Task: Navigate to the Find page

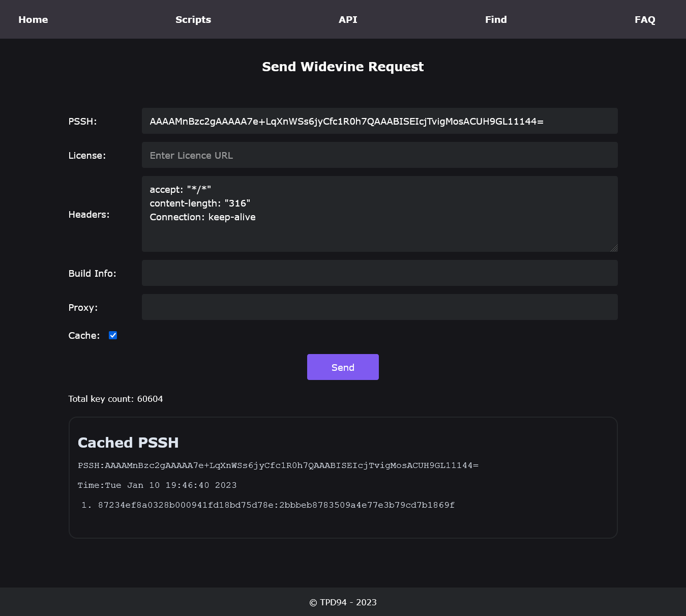Action: pyautogui.click(x=496, y=20)
